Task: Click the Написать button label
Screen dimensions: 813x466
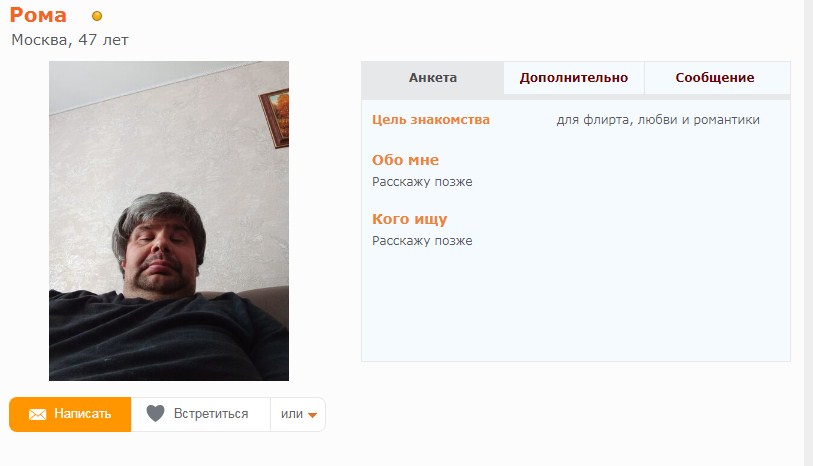Action: pyautogui.click(x=82, y=414)
